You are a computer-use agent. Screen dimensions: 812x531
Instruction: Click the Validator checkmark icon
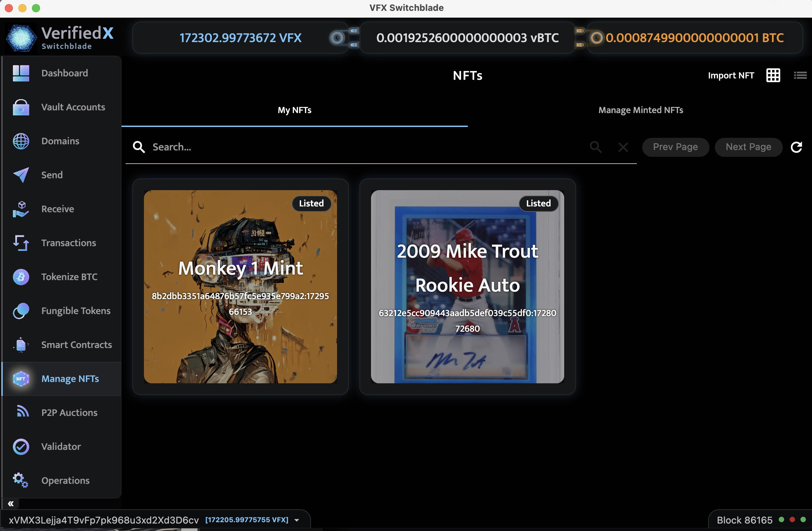[x=21, y=447]
